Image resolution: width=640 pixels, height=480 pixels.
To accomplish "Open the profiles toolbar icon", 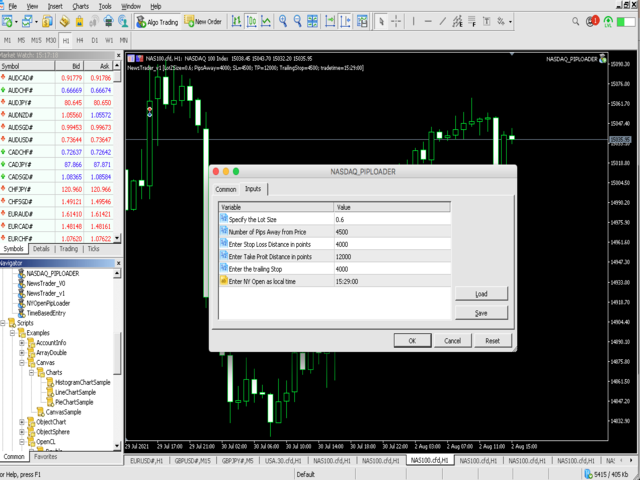I will coord(27,21).
